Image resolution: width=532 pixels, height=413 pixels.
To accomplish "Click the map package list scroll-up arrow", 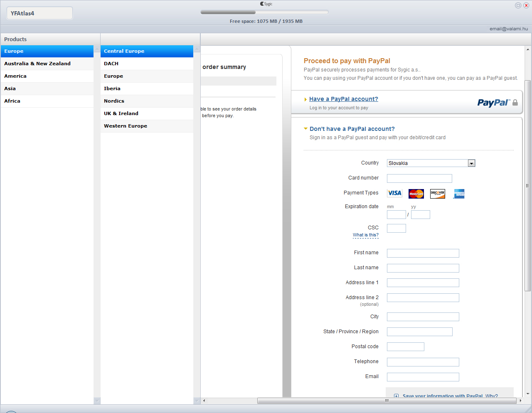I will [197, 49].
